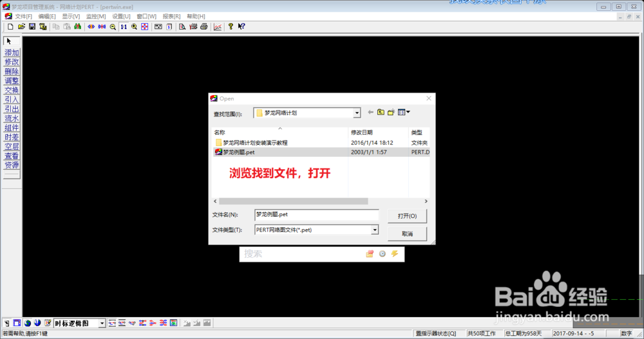
Task: Click the chart graph icon in the toolbar
Action: tap(218, 26)
